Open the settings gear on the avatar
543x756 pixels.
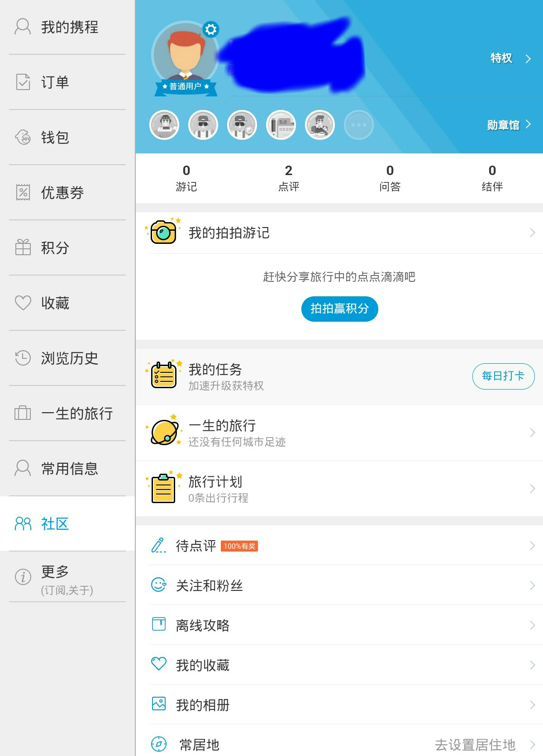(210, 29)
